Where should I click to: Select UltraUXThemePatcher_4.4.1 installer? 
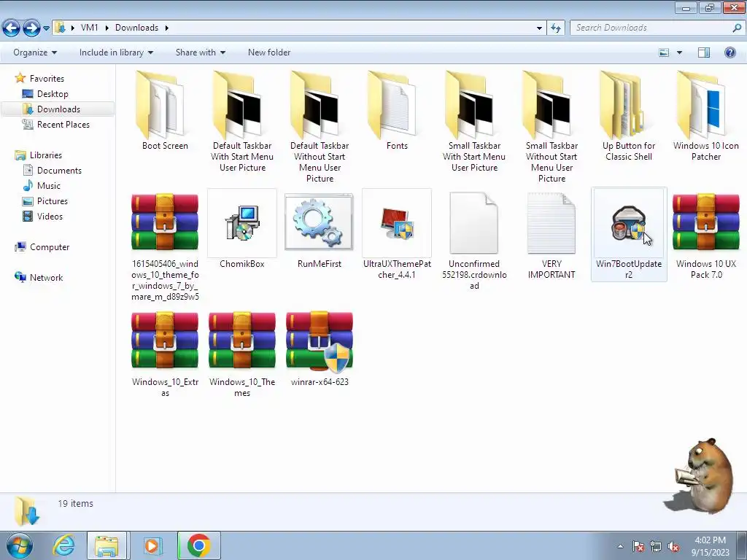click(397, 236)
